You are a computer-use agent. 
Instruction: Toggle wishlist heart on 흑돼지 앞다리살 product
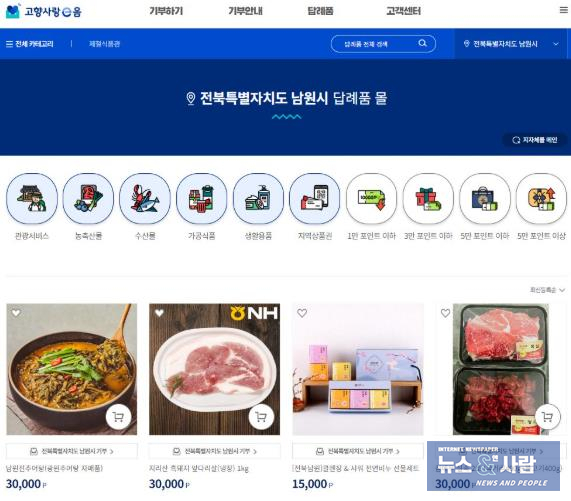tap(159, 312)
